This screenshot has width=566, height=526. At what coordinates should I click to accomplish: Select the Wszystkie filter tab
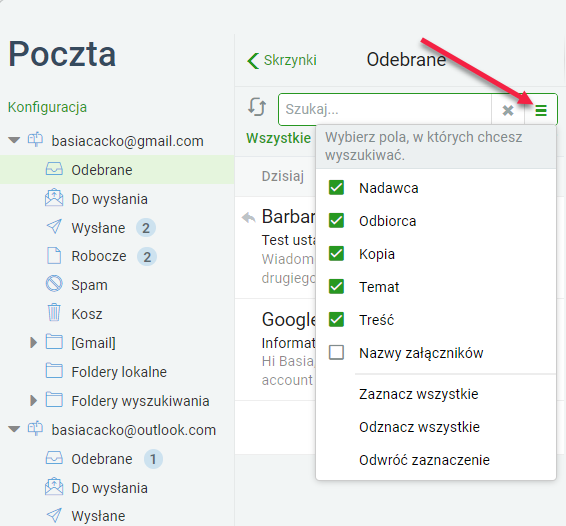point(278,138)
